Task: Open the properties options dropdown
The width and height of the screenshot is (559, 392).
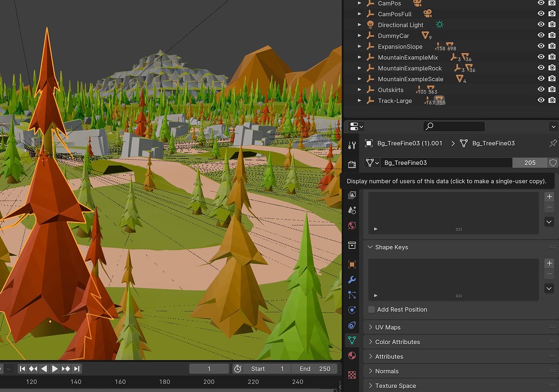Action: [553, 126]
